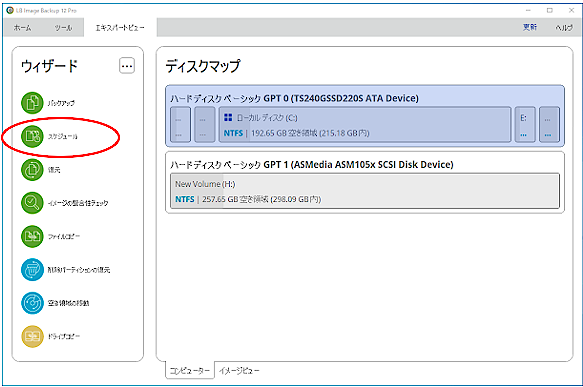Click the LB Image Backup title bar icon

(x=10, y=10)
